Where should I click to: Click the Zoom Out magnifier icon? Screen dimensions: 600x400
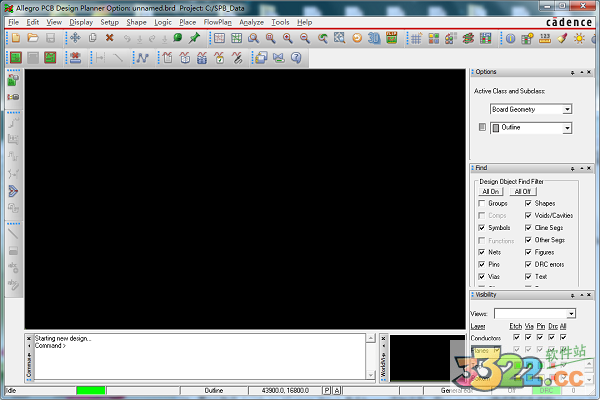[x=305, y=38]
